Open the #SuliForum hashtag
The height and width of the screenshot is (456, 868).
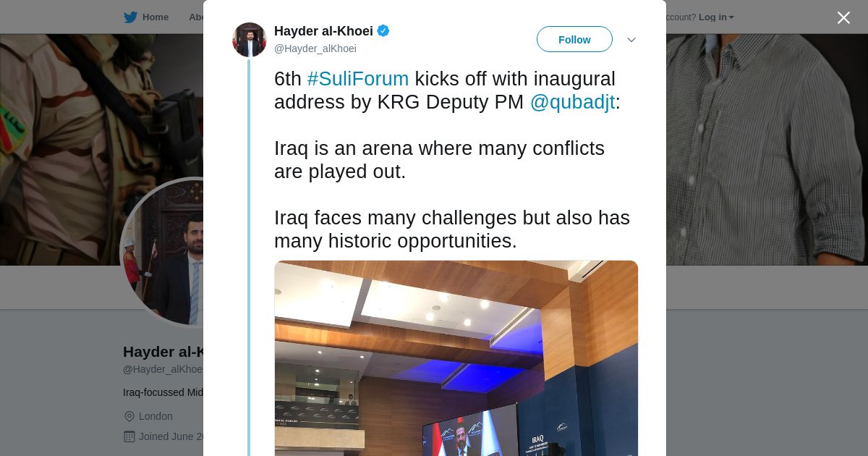pyautogui.click(x=358, y=79)
